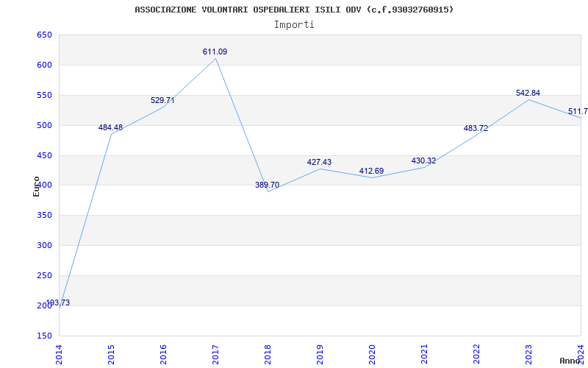588x368 pixels.
Task: Click the 500 y-axis label
Action: point(44,125)
